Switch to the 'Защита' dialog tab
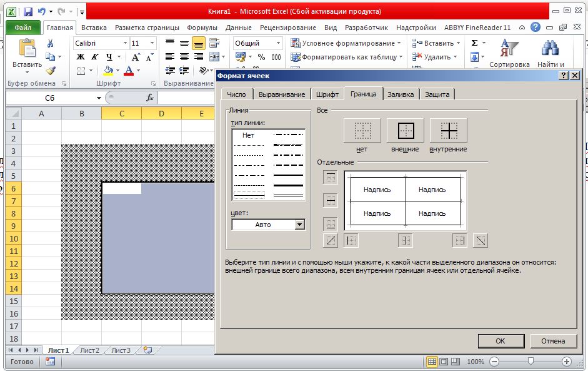The height and width of the screenshot is (371, 588). click(437, 94)
